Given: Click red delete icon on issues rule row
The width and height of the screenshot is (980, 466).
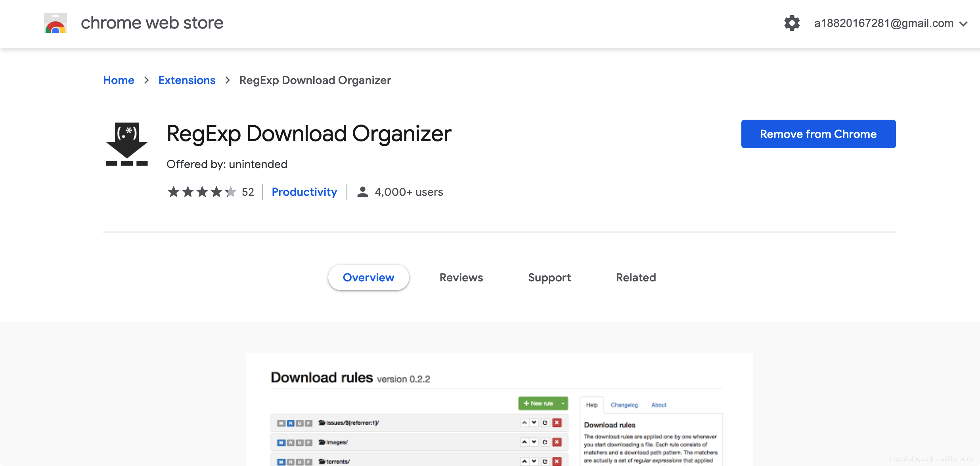Looking at the screenshot, I should point(557,423).
